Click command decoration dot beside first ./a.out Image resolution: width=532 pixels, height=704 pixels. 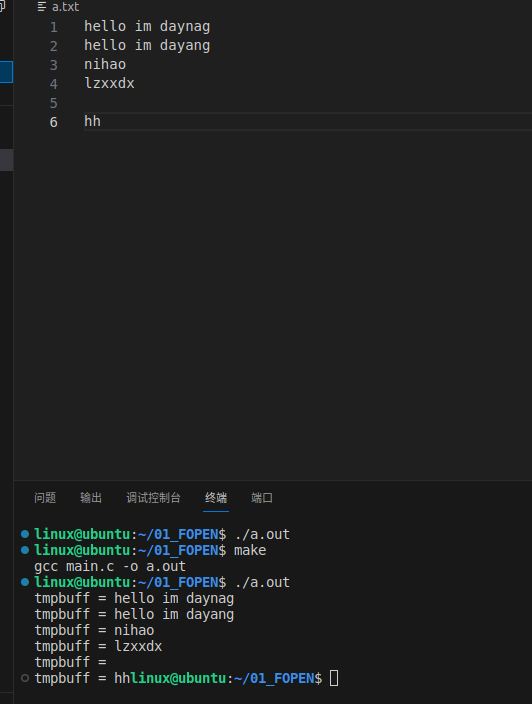pos(25,534)
